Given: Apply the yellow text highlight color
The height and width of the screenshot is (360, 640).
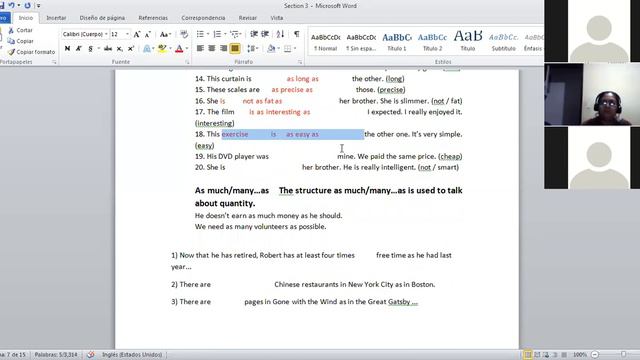Looking at the screenshot, I should pos(162,49).
